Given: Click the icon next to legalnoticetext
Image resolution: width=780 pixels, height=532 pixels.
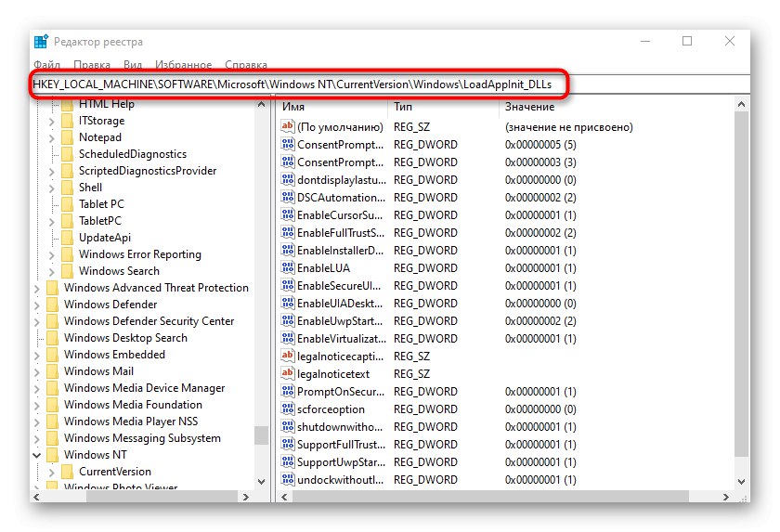Looking at the screenshot, I should click(288, 373).
